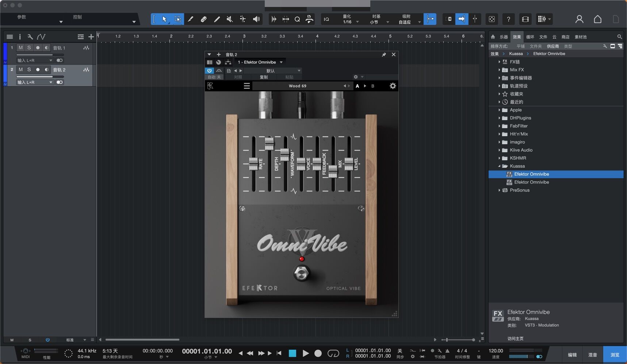
Task: Collapse the Kuassa folder
Action: [499, 166]
